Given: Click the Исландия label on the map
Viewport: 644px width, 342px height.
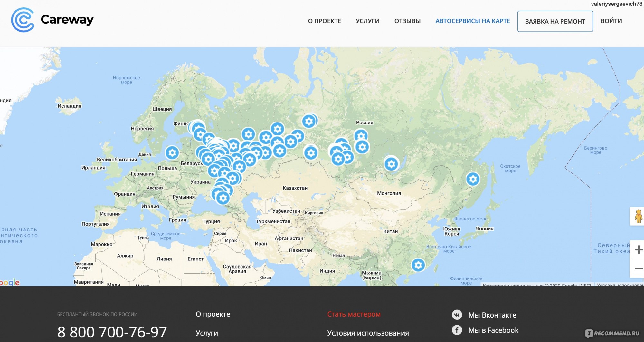Looking at the screenshot, I should [70, 106].
